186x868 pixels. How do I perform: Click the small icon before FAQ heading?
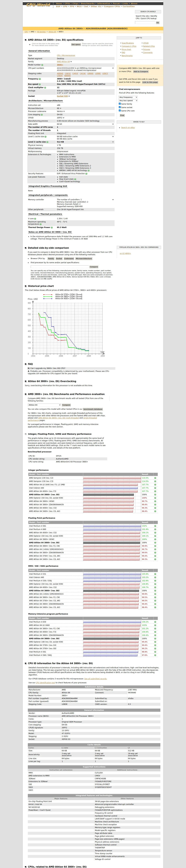[26, 364]
